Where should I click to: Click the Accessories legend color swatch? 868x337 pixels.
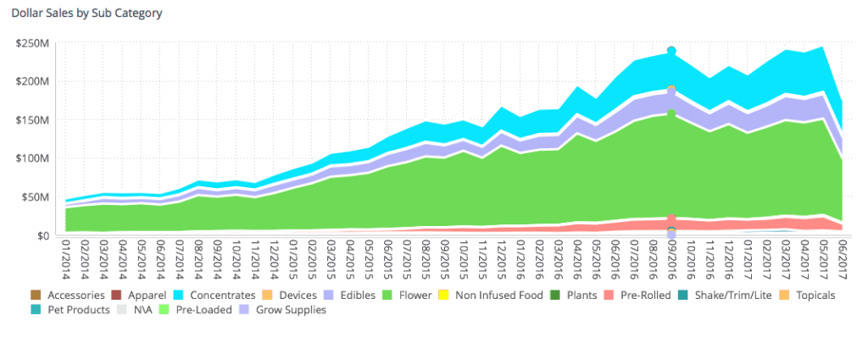point(36,296)
